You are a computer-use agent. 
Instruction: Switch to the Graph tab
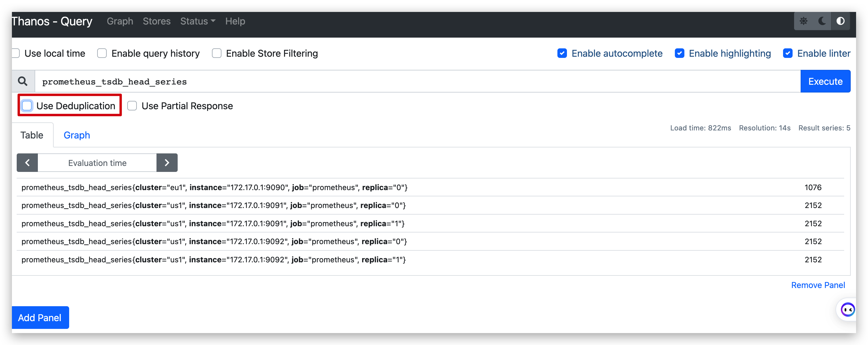tap(77, 135)
